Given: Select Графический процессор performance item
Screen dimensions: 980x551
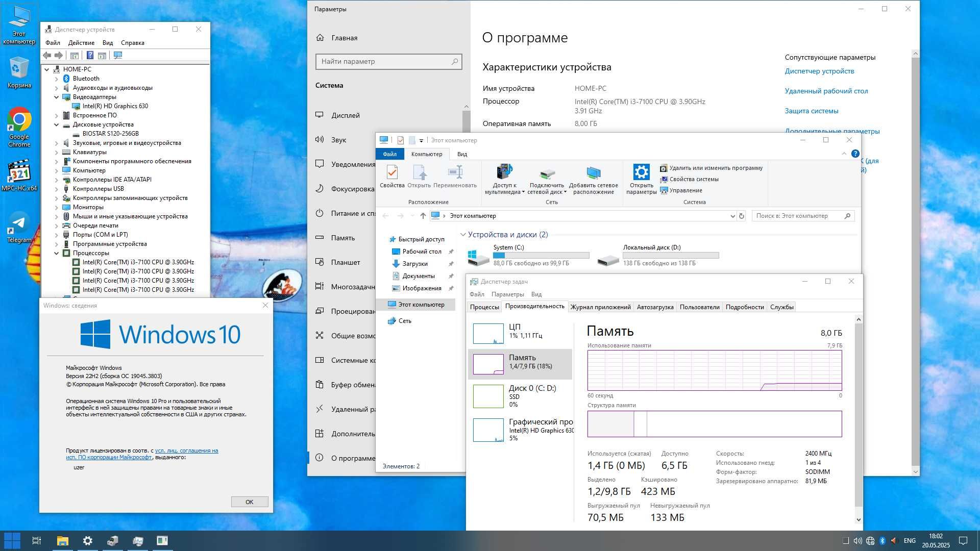Looking at the screenshot, I should [520, 430].
